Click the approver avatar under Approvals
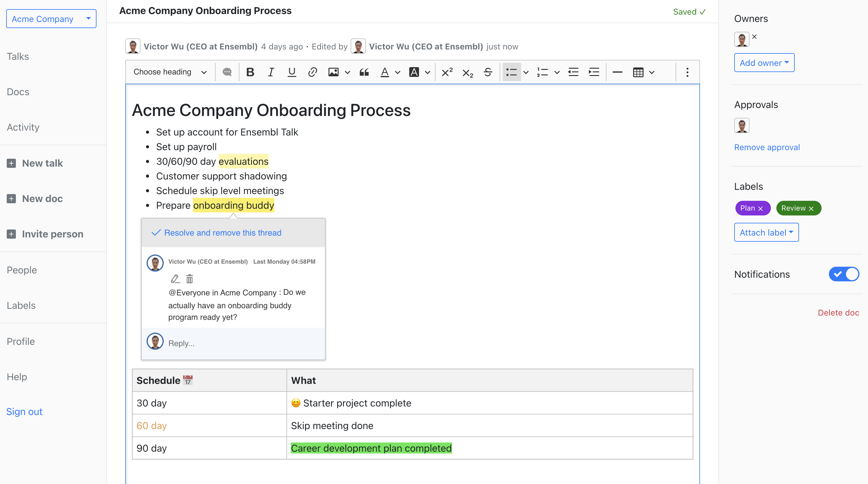The width and height of the screenshot is (868, 484). [742, 125]
